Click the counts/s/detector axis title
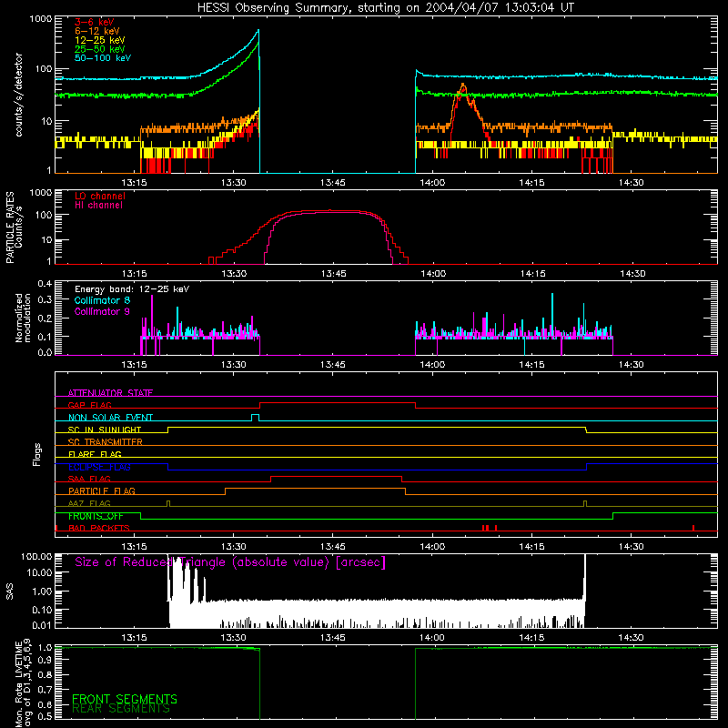 coord(19,95)
